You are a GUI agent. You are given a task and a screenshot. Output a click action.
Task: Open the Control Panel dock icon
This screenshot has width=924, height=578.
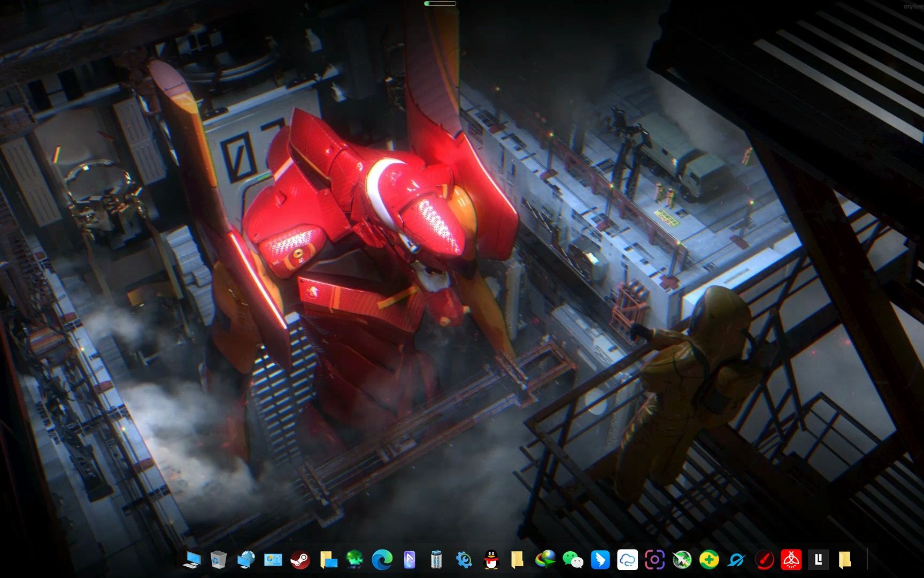(273, 560)
